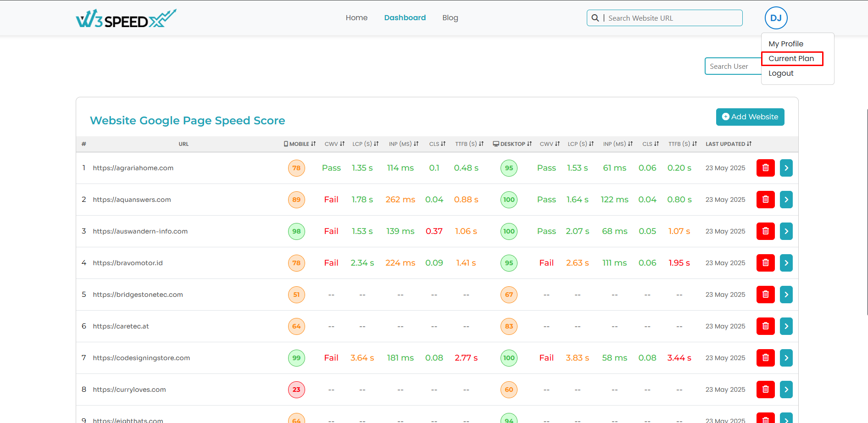Remove curryloves.com using its trash icon
Screen dimensions: 868x423
pyautogui.click(x=765, y=390)
